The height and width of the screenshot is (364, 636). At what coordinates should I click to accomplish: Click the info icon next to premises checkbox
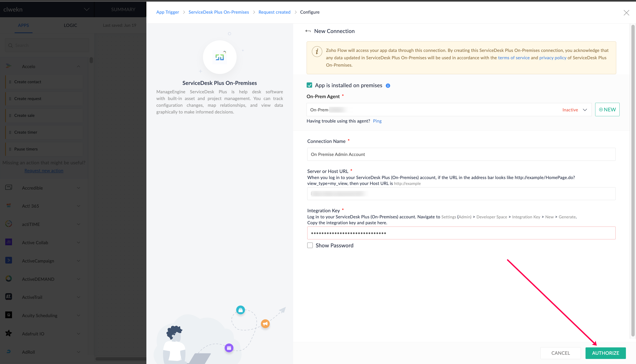click(x=388, y=86)
